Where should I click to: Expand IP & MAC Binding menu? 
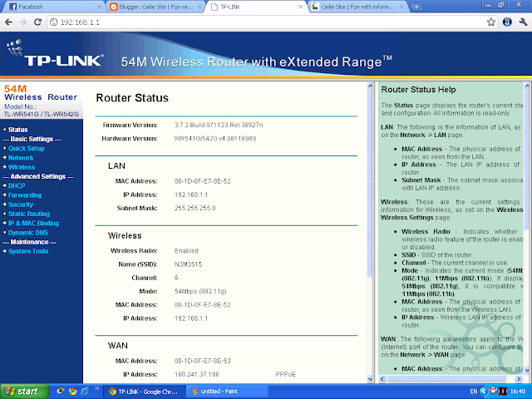pyautogui.click(x=33, y=224)
